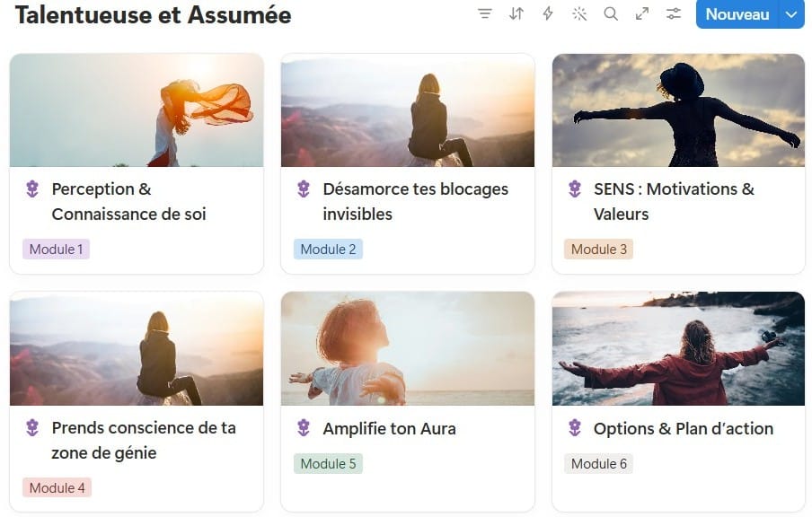Open the filter icon in toolbar
This screenshot has height=517, width=812.
pos(485,13)
